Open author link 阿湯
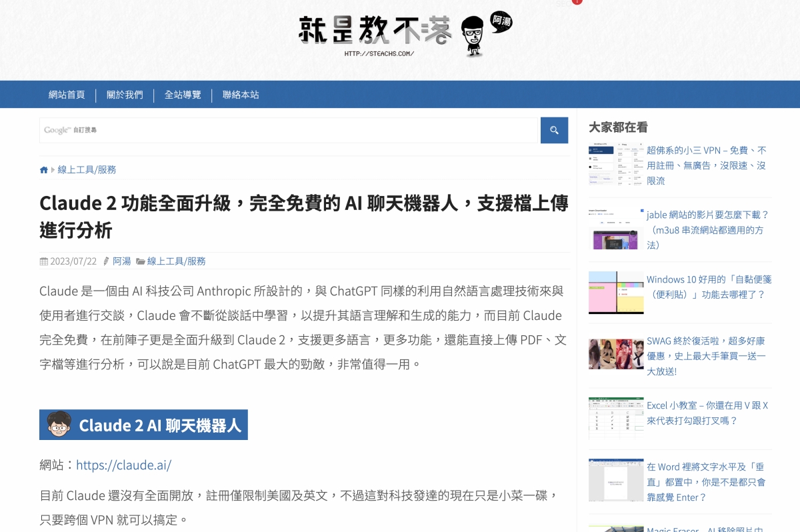The width and height of the screenshot is (800, 532). [x=121, y=261]
